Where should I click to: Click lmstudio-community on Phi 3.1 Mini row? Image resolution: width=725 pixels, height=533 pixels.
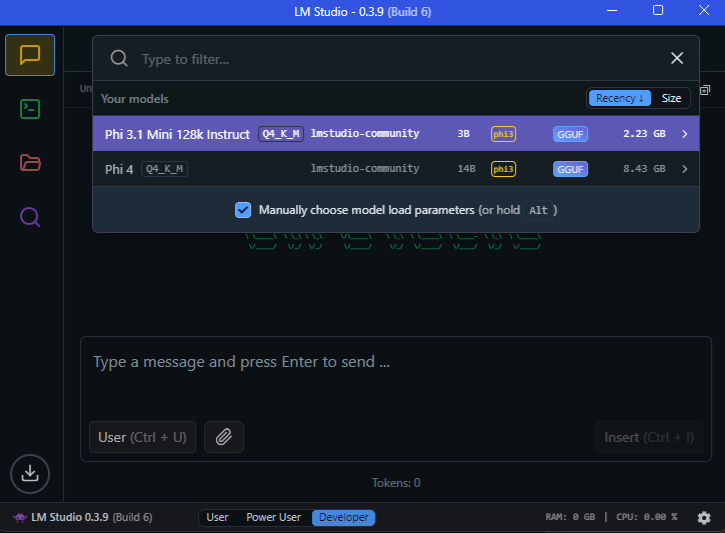coord(365,133)
